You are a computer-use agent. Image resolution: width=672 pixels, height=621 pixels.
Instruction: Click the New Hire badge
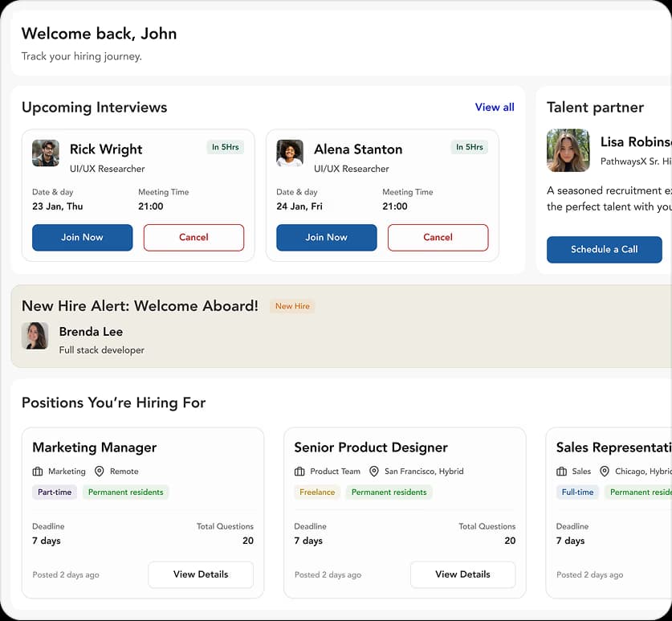pyautogui.click(x=291, y=306)
